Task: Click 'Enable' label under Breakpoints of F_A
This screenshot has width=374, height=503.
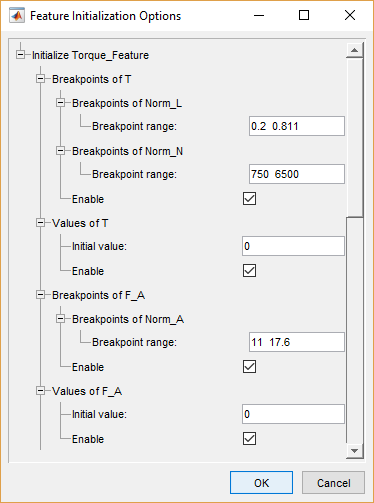Action: tap(88, 367)
